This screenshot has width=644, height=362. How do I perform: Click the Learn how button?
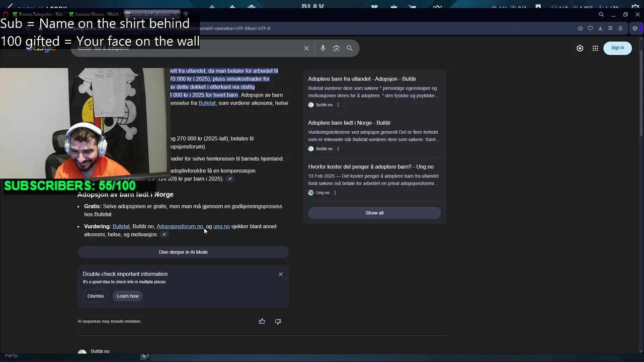point(128,296)
